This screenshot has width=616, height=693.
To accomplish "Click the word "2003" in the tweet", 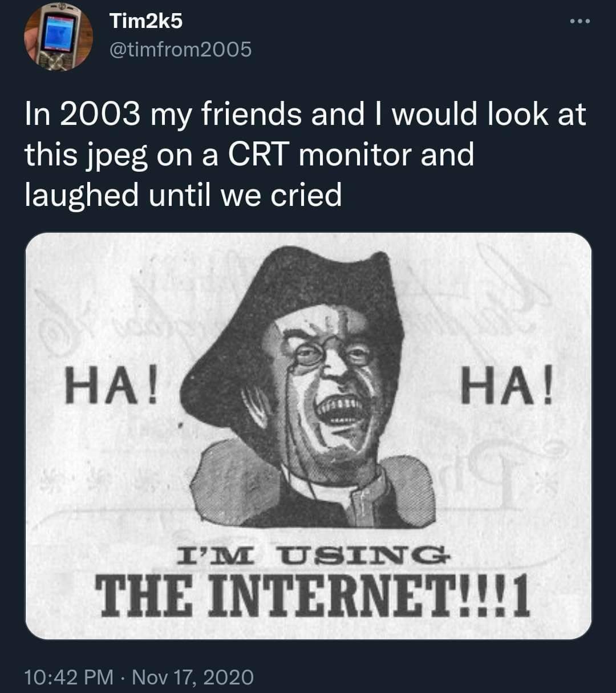I will point(99,114).
